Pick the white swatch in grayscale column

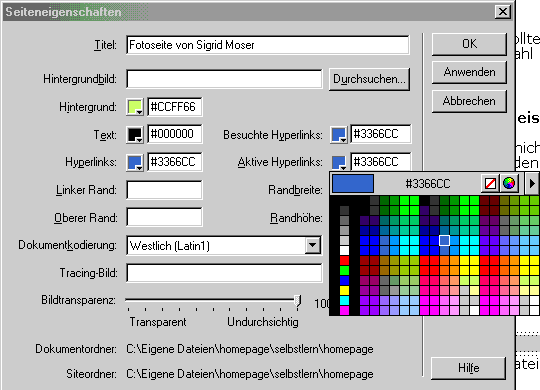point(344,250)
